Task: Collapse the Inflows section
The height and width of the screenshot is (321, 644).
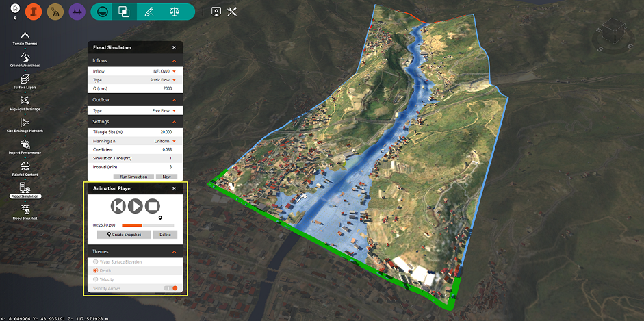Action: 174,61
